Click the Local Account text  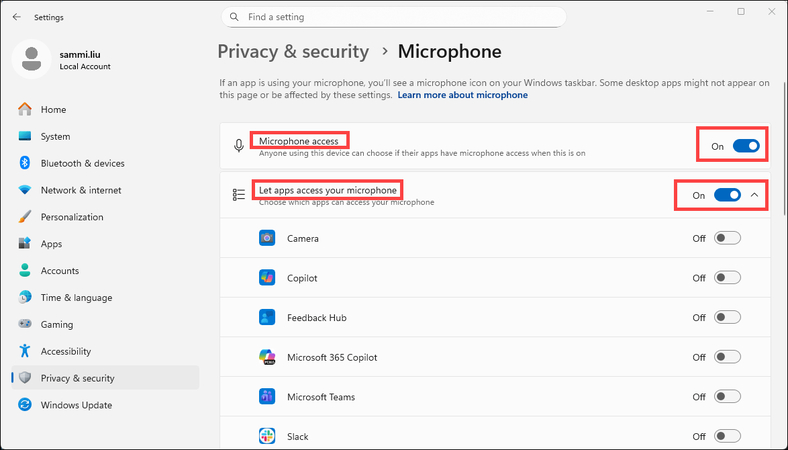coord(85,66)
